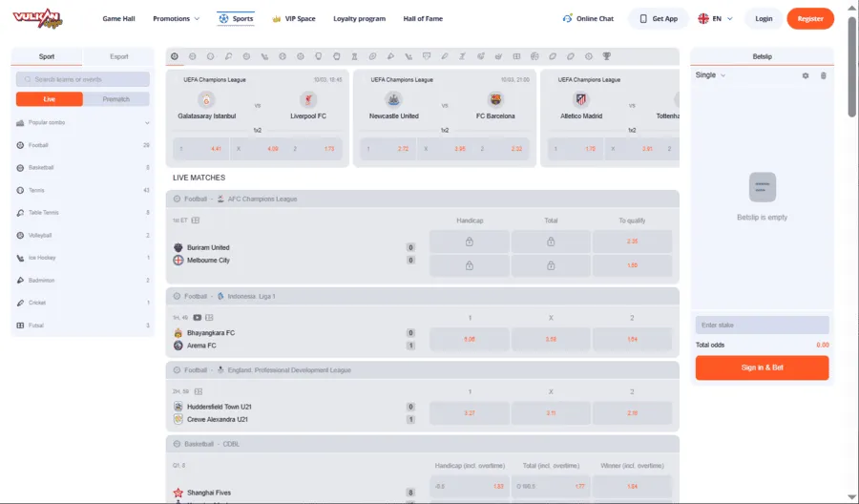Open VIP Space

(x=294, y=19)
